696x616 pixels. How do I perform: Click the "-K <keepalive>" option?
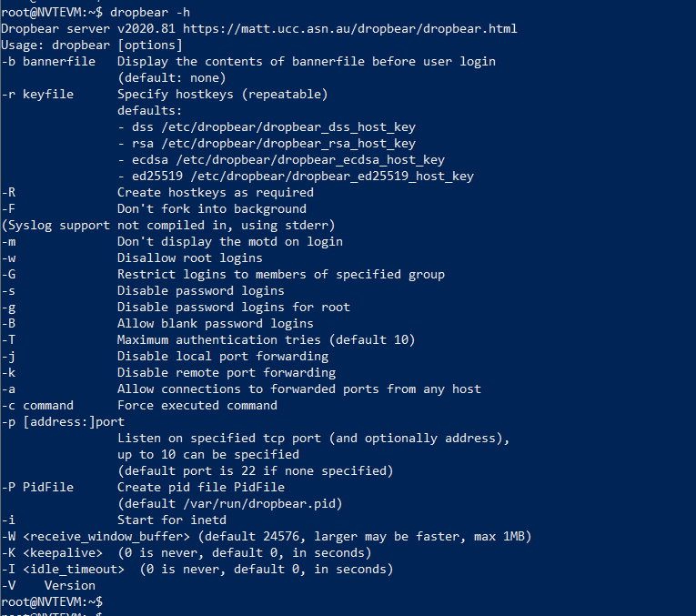tap(48, 552)
